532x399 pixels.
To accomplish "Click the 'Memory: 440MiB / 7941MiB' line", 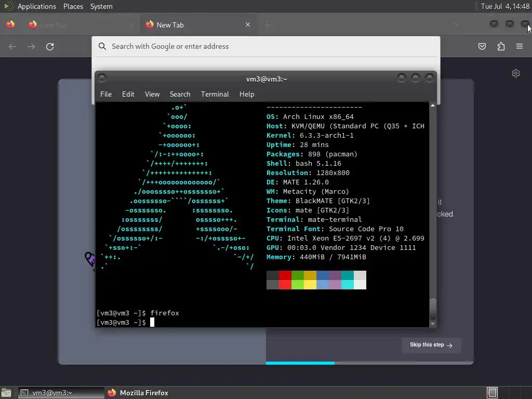I will click(316, 257).
